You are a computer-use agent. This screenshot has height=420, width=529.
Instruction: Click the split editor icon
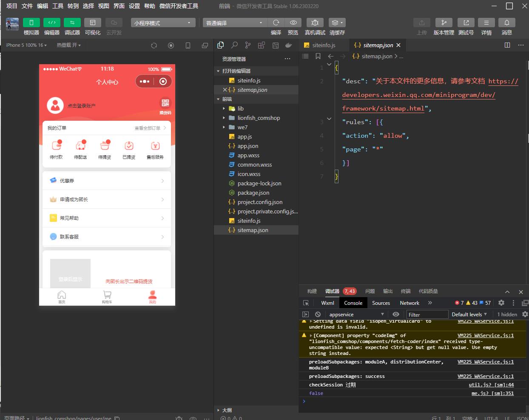point(507,45)
